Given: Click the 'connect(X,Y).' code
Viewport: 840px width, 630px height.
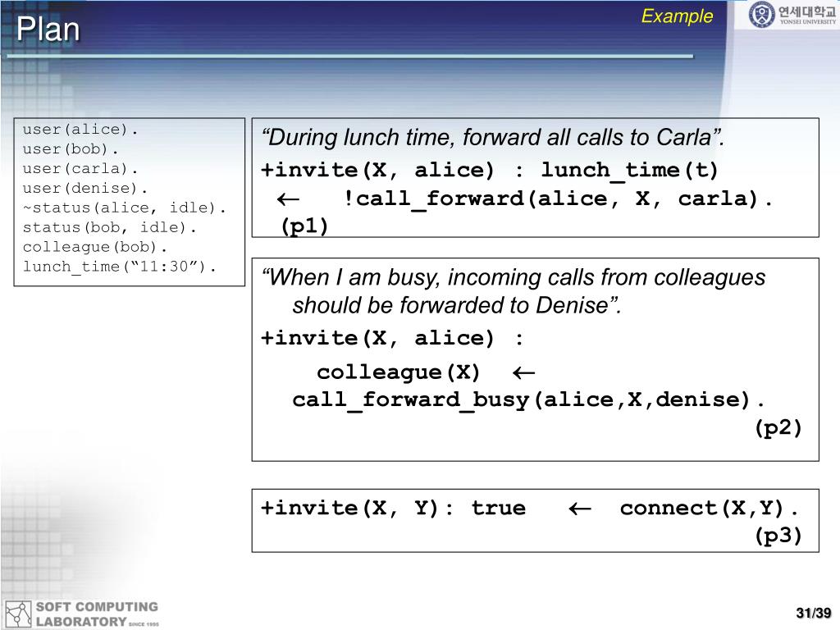Looking at the screenshot, I should (709, 508).
